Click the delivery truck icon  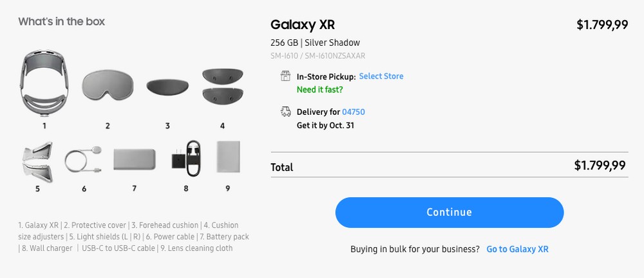[x=286, y=112]
